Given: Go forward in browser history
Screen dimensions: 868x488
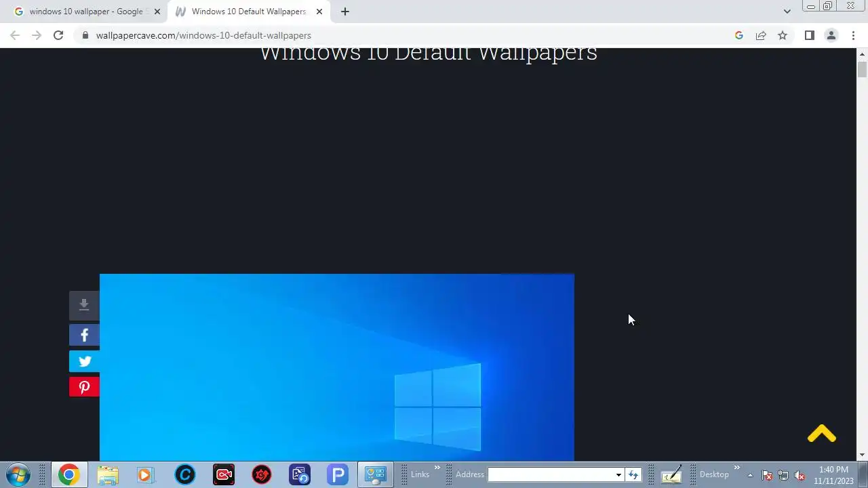Looking at the screenshot, I should [37, 35].
